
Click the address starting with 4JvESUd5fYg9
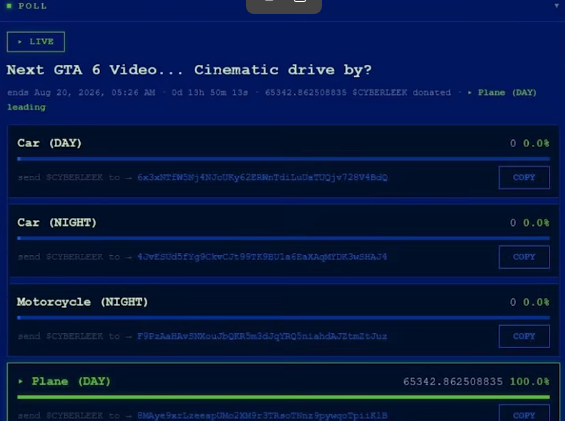tap(262, 257)
